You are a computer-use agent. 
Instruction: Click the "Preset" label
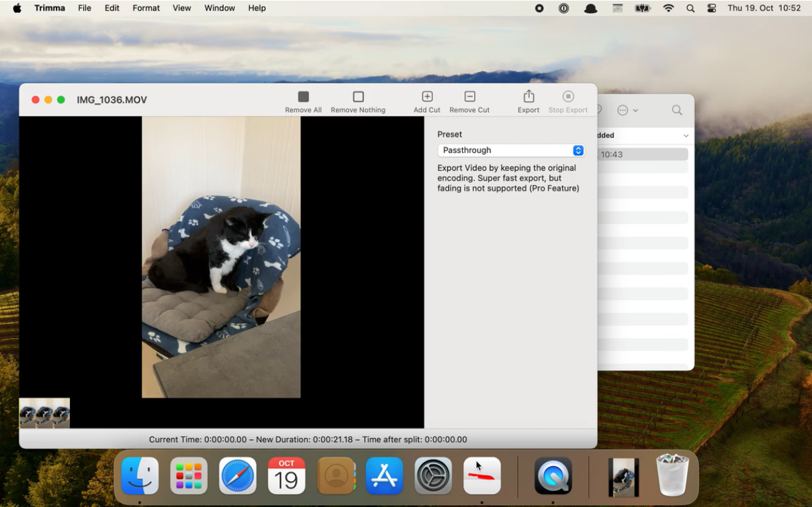(449, 134)
